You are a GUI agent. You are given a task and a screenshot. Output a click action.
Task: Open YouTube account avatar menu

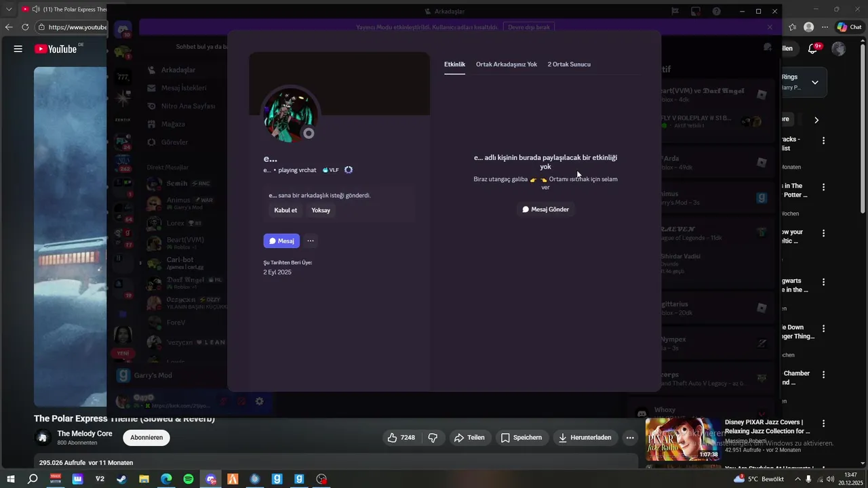839,49
